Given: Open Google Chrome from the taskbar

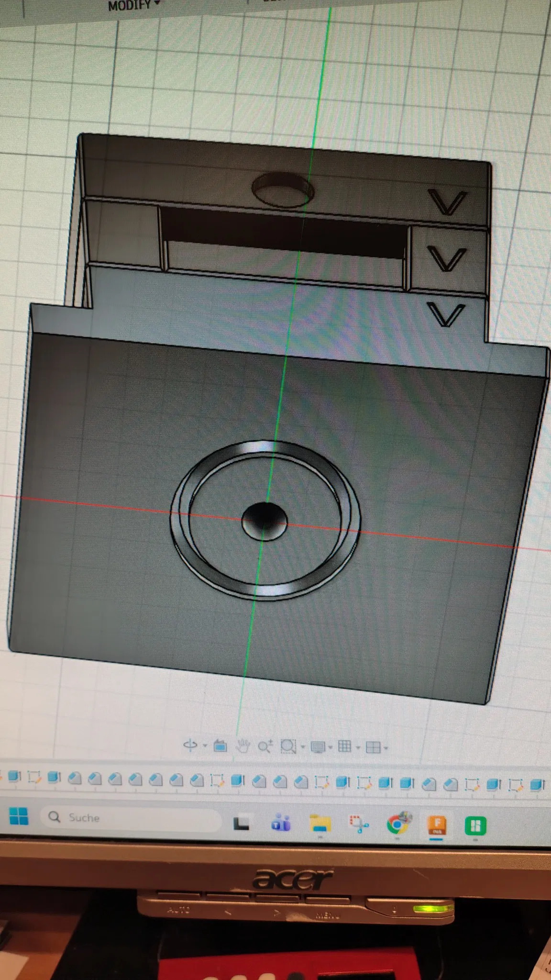Looking at the screenshot, I should click(398, 824).
